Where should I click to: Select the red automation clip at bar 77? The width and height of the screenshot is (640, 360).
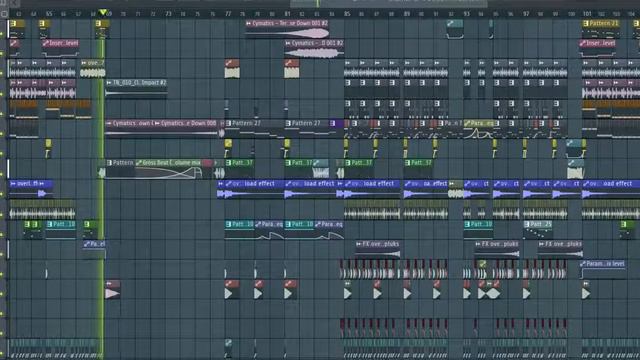232,69
